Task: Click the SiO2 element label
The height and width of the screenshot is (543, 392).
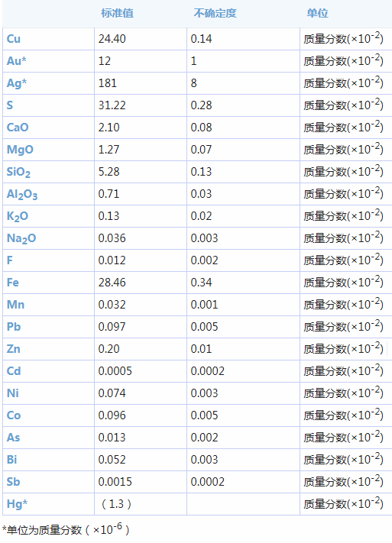Action: [18, 172]
